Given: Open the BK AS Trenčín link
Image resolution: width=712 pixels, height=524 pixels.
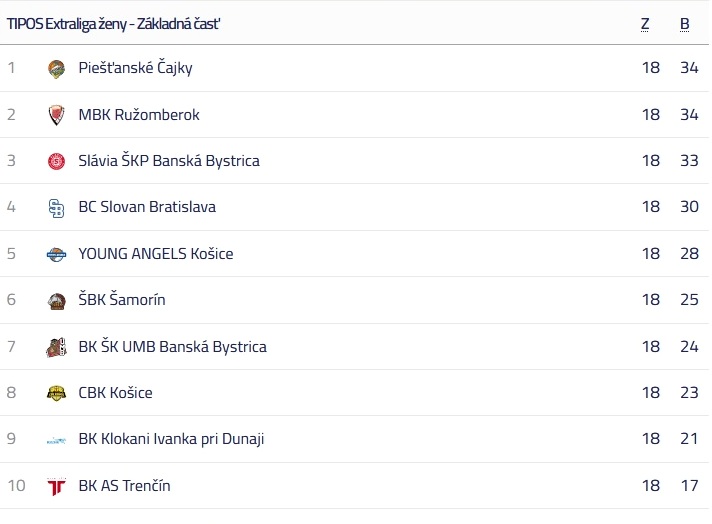Looking at the screenshot, I should click(124, 486).
